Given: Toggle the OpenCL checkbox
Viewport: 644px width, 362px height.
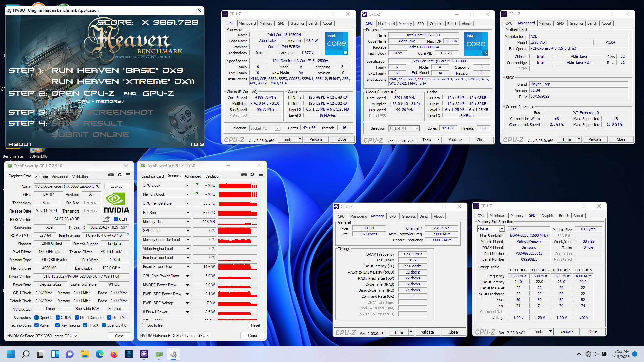Looking at the screenshot, I should [36, 318].
